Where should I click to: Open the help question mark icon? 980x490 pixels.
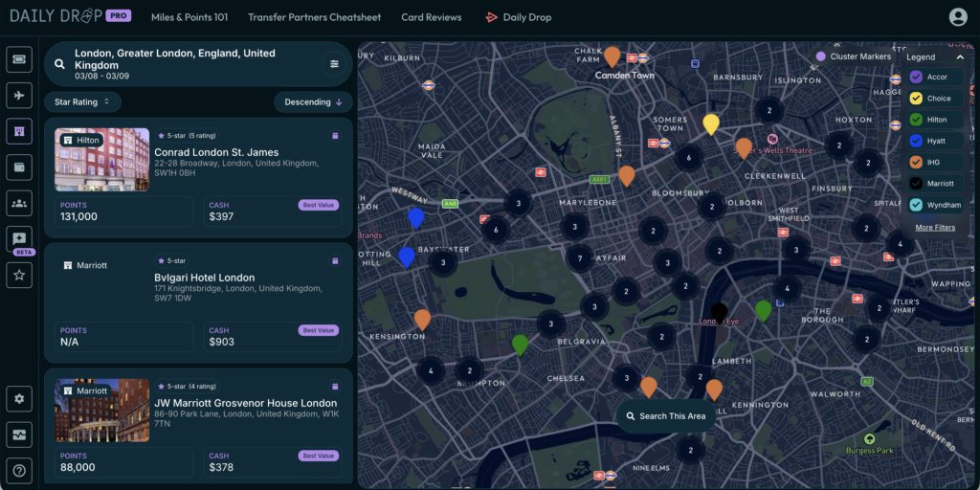click(19, 470)
